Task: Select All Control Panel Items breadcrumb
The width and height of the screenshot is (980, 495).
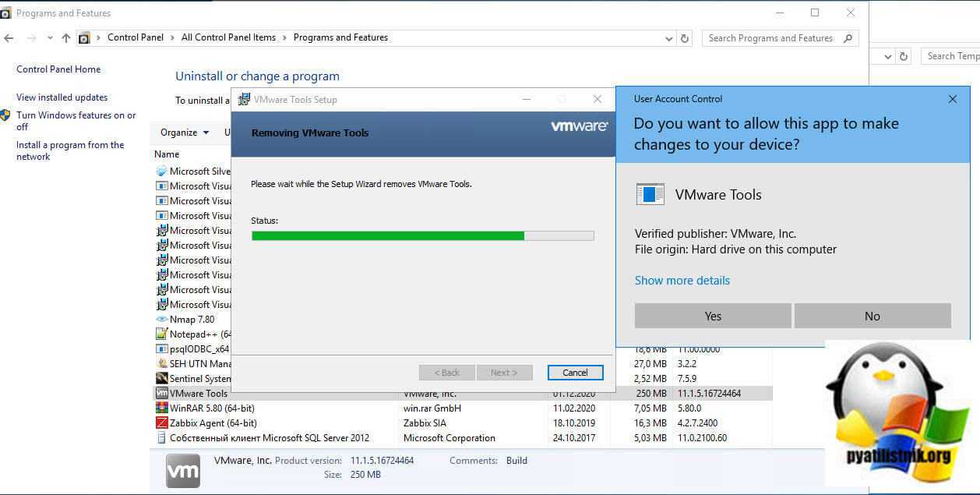Action: click(x=228, y=37)
